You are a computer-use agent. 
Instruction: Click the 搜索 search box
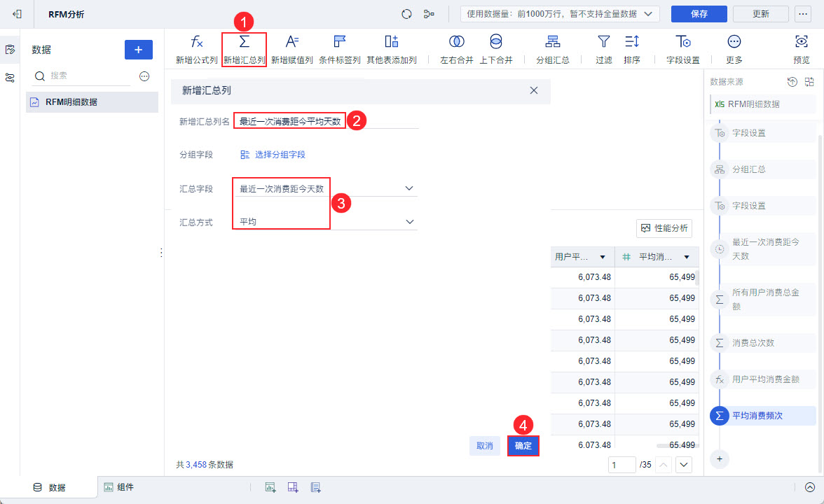(x=81, y=76)
